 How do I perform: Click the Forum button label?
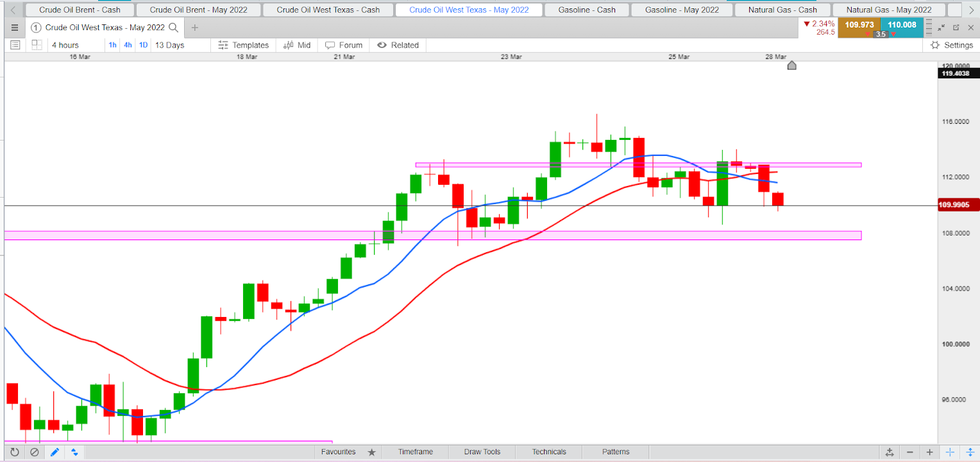coord(351,45)
